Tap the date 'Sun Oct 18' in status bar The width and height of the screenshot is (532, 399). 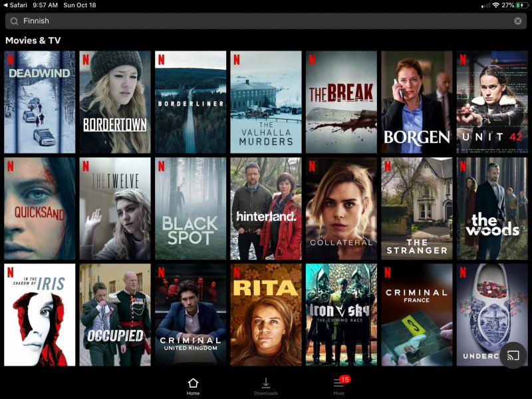point(80,5)
